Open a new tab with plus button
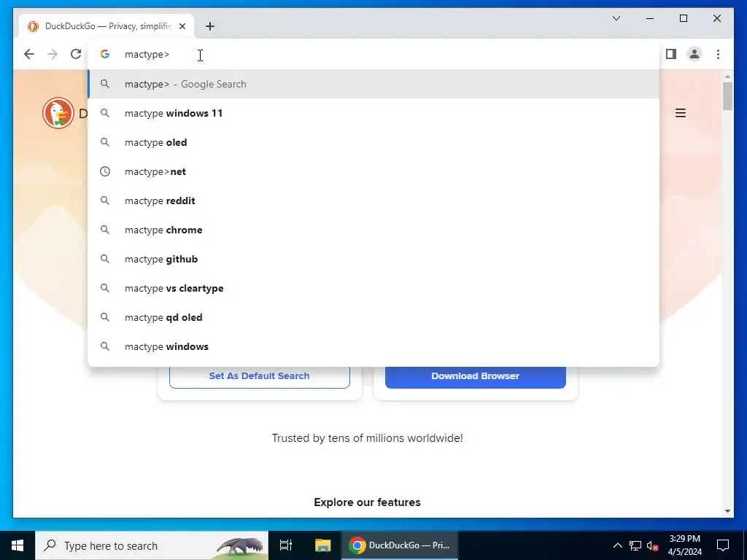The width and height of the screenshot is (747, 560). tap(210, 26)
